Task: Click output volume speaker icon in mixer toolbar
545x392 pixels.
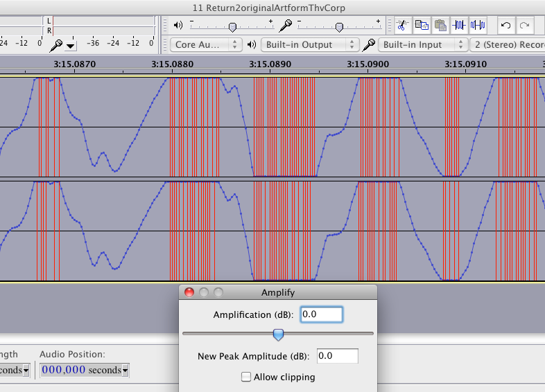Action: pyautogui.click(x=178, y=25)
